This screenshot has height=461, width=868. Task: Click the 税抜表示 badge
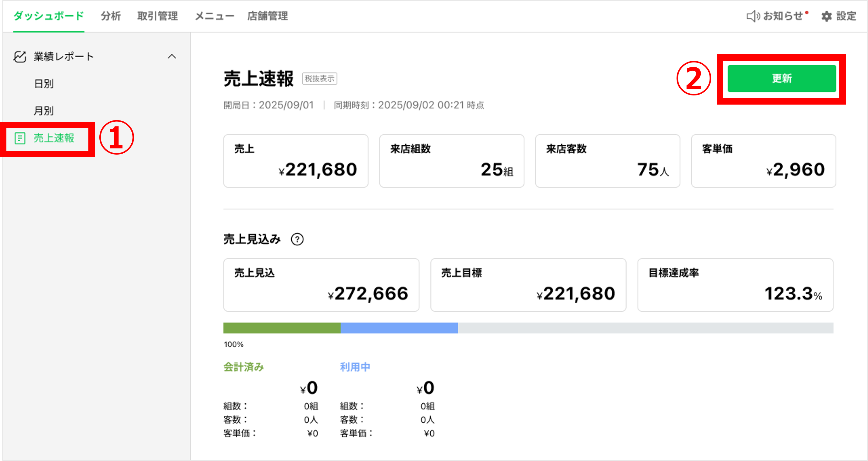click(319, 79)
